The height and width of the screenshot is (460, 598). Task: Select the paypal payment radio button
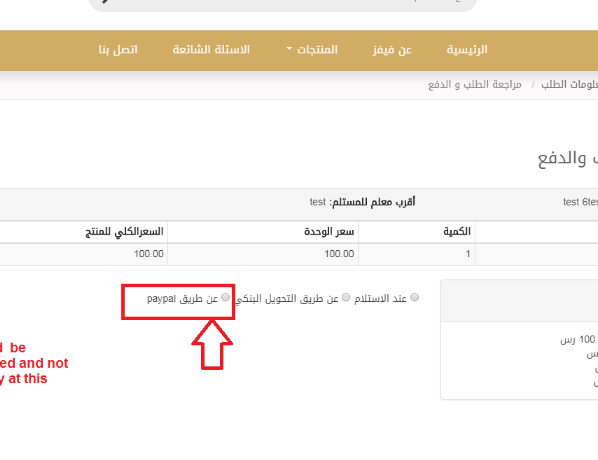[225, 297]
